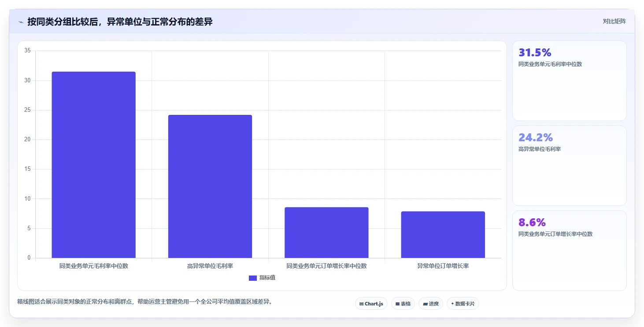
Task: Click the x-axis label 同类业务单元订单增长率中位数
Action: tap(326, 266)
